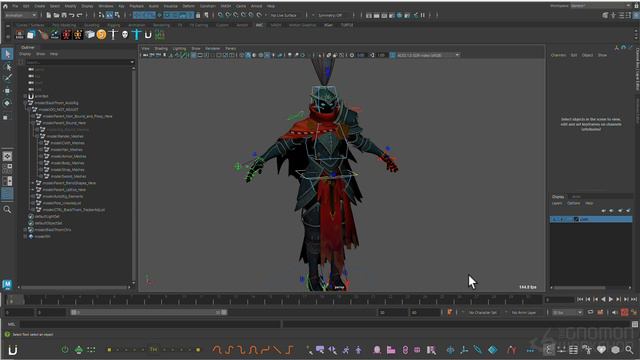This screenshot has width=640, height=360.
Task: Click the cyan T-pose figure shelf icon
Action: tap(137, 35)
